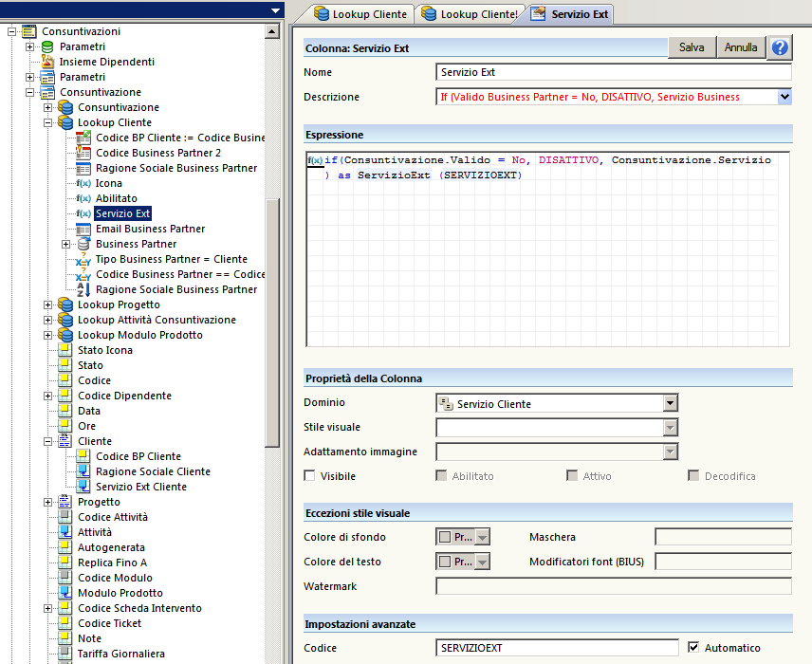
Task: Collapse the Consuntivazioni root node
Action: tap(12, 32)
